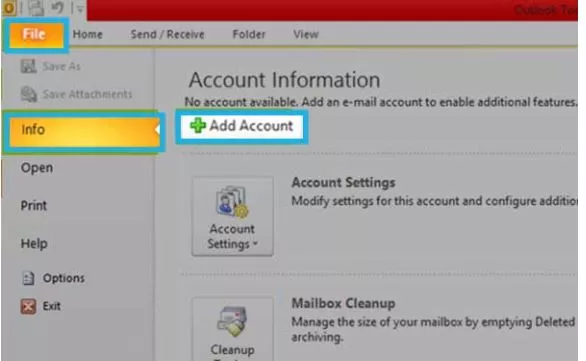The height and width of the screenshot is (361, 586).
Task: Choose Exit in the backstage menu
Action: pos(52,306)
